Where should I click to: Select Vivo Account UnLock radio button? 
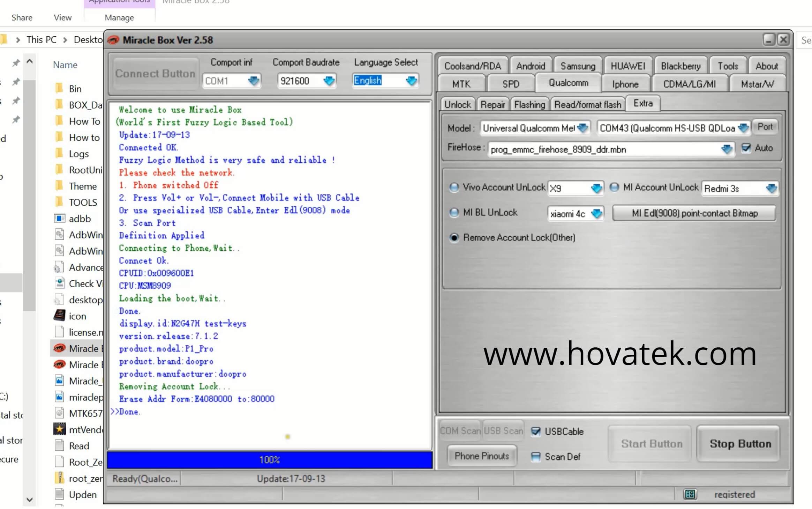(x=454, y=187)
